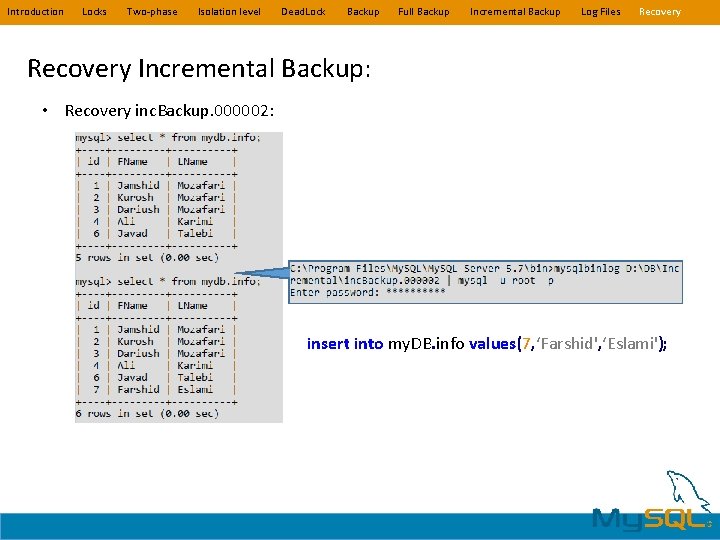The height and width of the screenshot is (540, 720).
Task: Go to the Locks section
Action: click(94, 11)
